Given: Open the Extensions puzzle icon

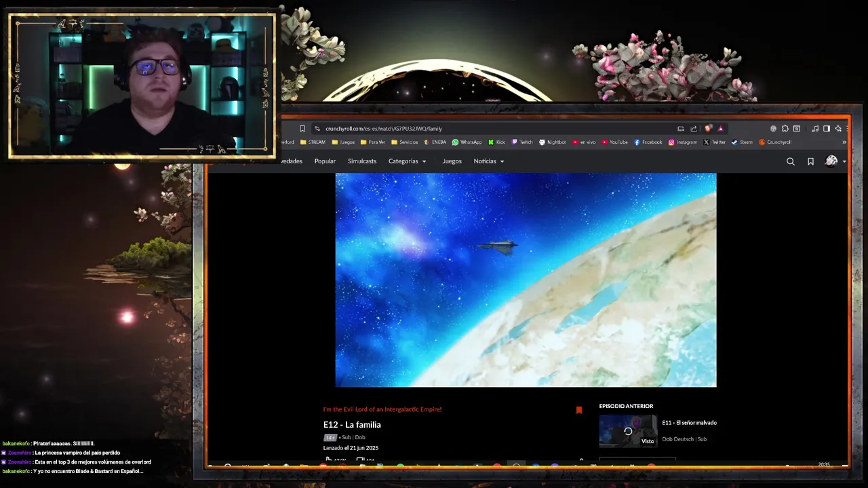Looking at the screenshot, I should coord(785,129).
